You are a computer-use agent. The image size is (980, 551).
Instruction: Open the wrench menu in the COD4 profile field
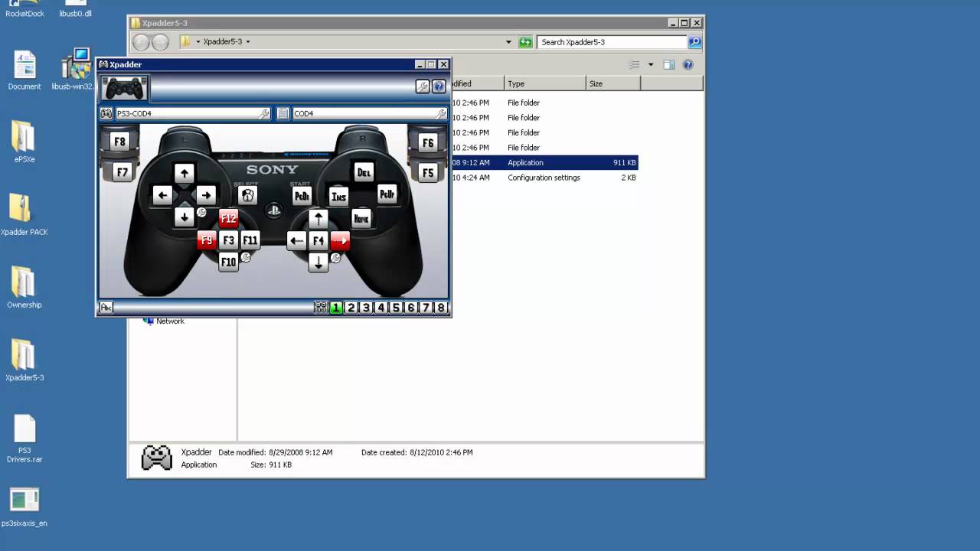pyautogui.click(x=441, y=113)
